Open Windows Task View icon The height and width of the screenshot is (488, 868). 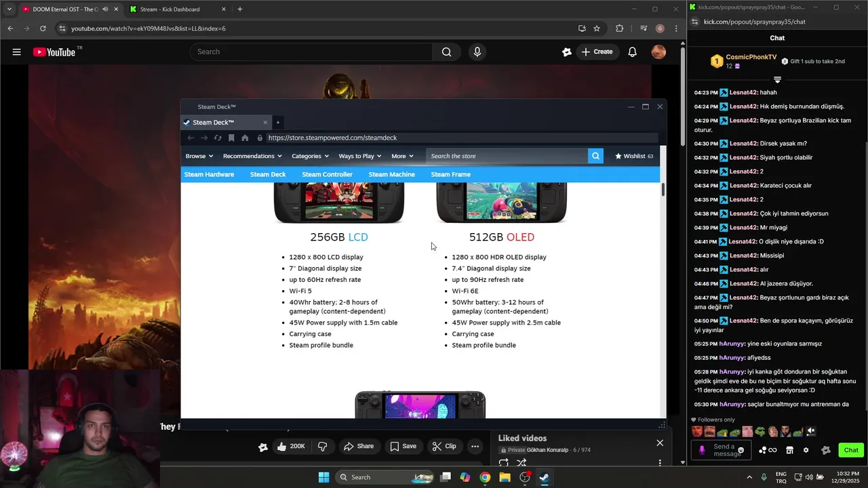click(446, 477)
